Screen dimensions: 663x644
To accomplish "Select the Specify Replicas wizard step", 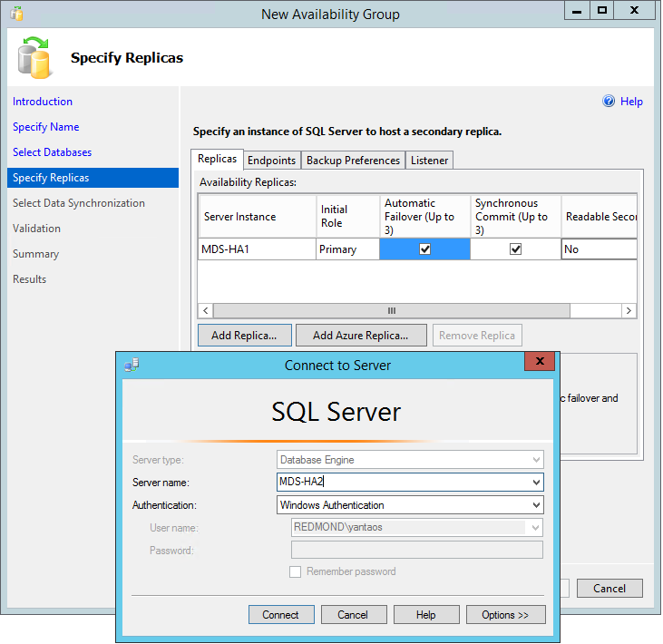I will (x=93, y=178).
